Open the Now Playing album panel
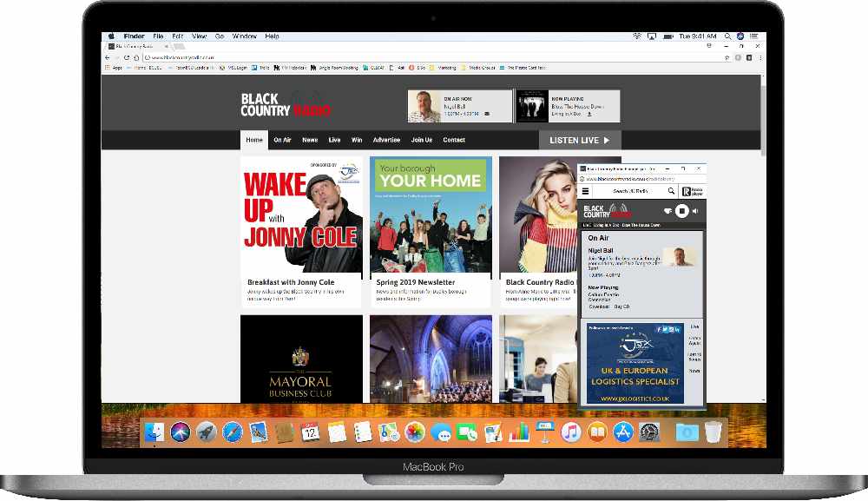Viewport: 868px width, 501px height. (568, 106)
